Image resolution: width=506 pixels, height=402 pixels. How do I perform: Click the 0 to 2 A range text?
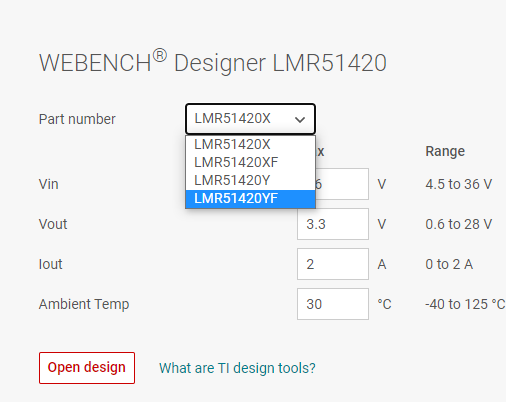[449, 264]
